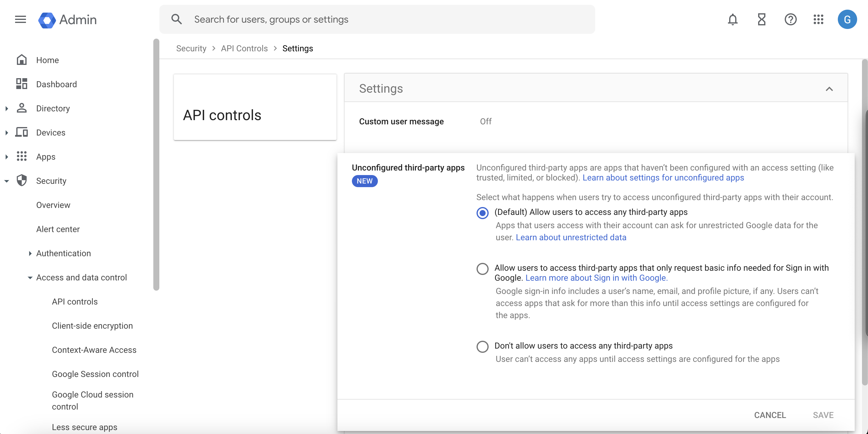This screenshot has height=434, width=868.
Task: Open Alert center
Action: [58, 229]
